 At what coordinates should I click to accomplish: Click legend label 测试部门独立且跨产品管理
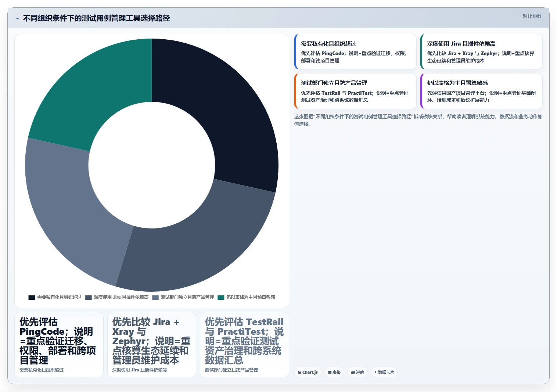[187, 297]
